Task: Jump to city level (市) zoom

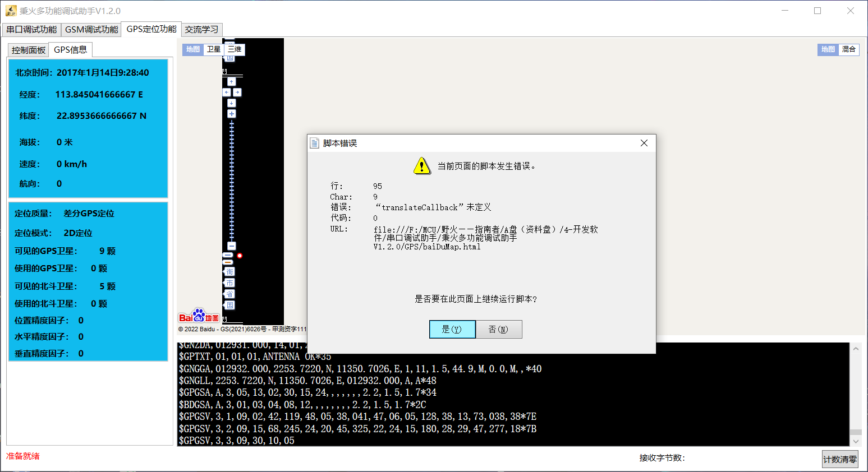Action: pos(229,283)
